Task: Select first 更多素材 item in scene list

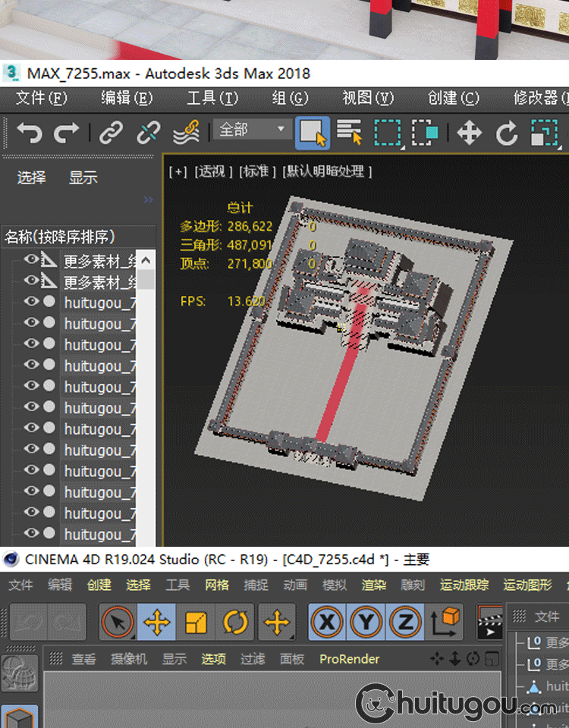Action: (99, 262)
